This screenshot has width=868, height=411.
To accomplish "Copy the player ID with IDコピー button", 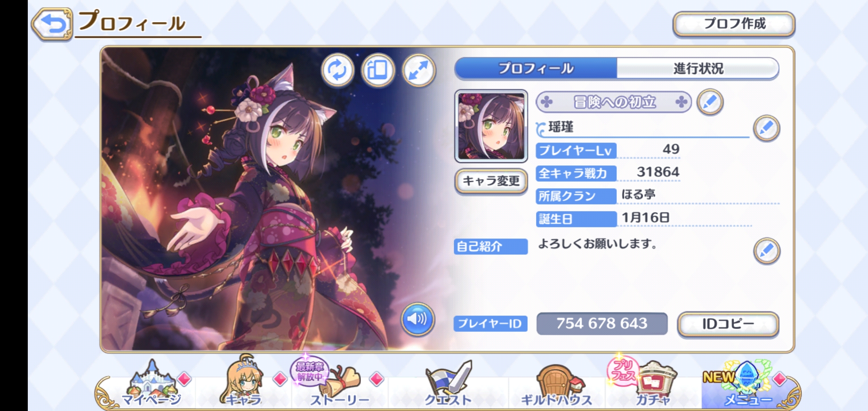I will [728, 324].
